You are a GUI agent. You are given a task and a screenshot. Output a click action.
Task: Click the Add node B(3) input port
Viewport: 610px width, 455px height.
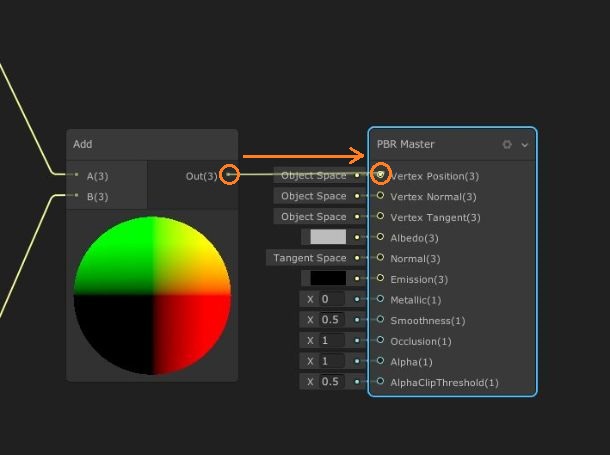click(x=74, y=196)
